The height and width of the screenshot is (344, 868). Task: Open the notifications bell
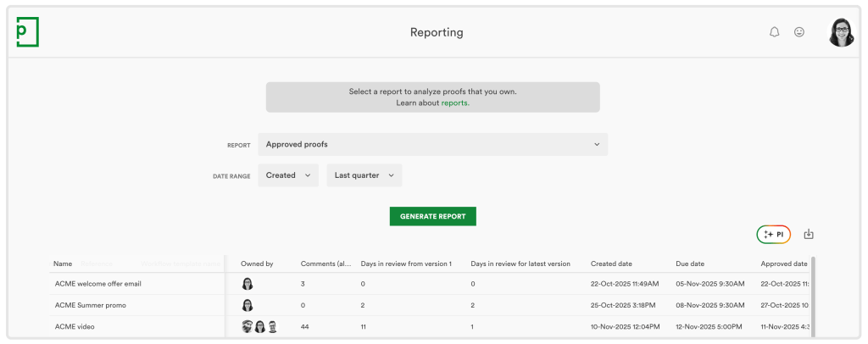774,32
